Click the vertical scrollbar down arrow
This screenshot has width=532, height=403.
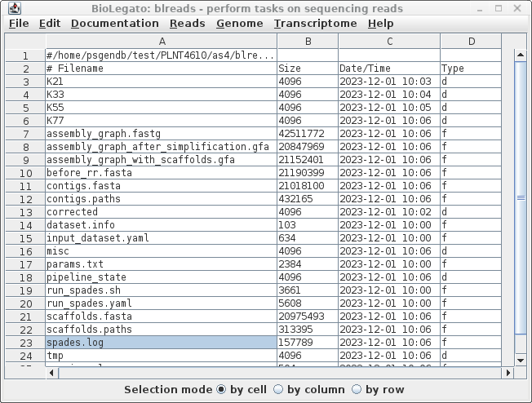pyautogui.click(x=521, y=360)
